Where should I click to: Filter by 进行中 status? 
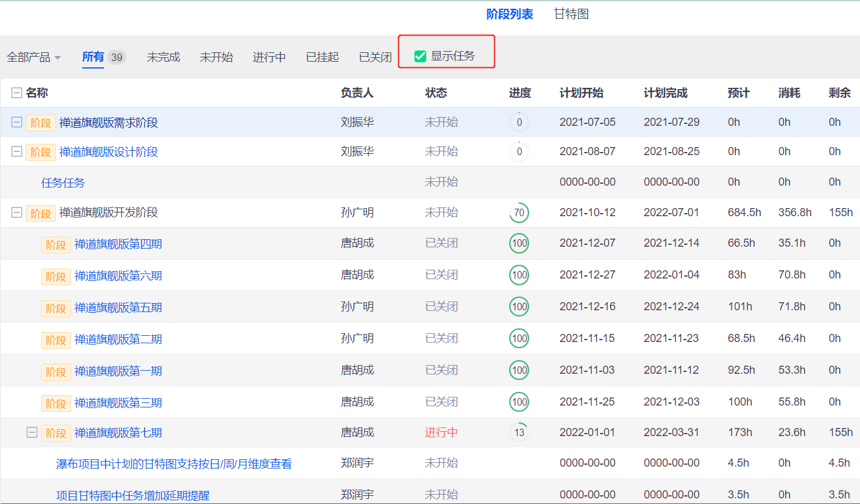pos(269,57)
